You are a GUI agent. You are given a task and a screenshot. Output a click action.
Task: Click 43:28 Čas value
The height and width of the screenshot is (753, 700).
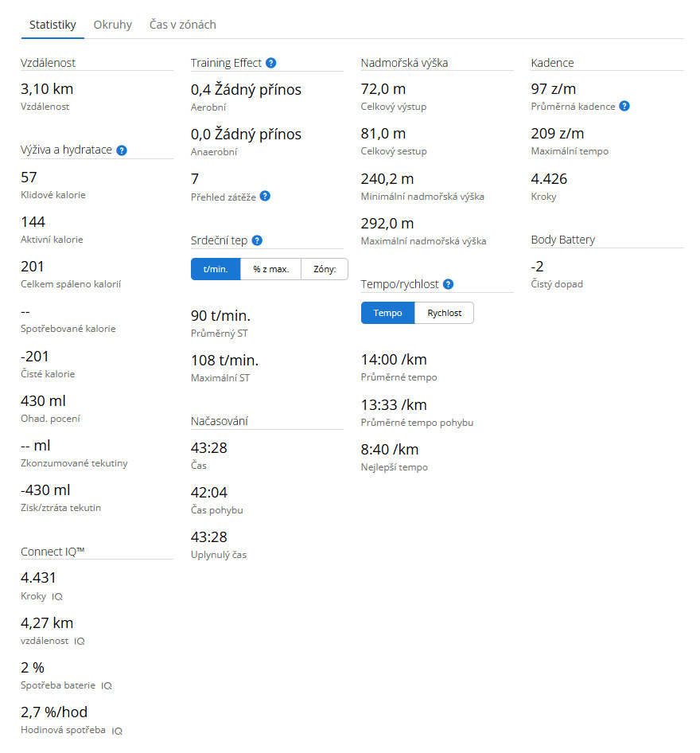coord(209,448)
